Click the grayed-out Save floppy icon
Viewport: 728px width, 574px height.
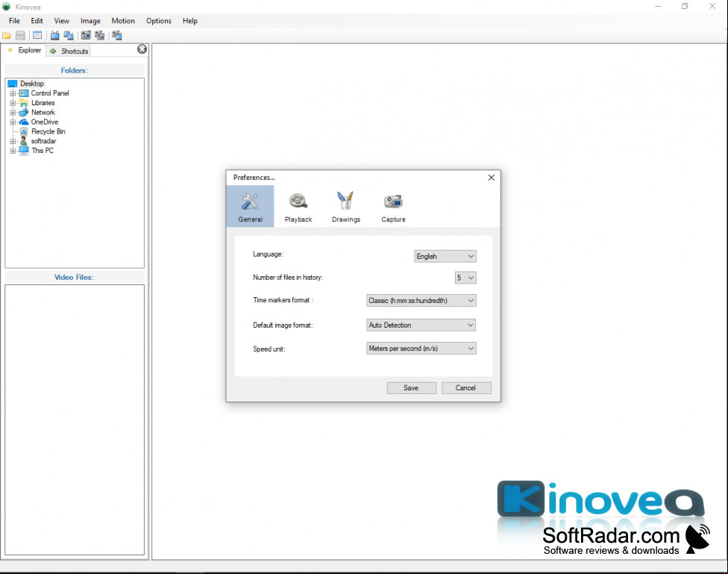click(x=20, y=35)
